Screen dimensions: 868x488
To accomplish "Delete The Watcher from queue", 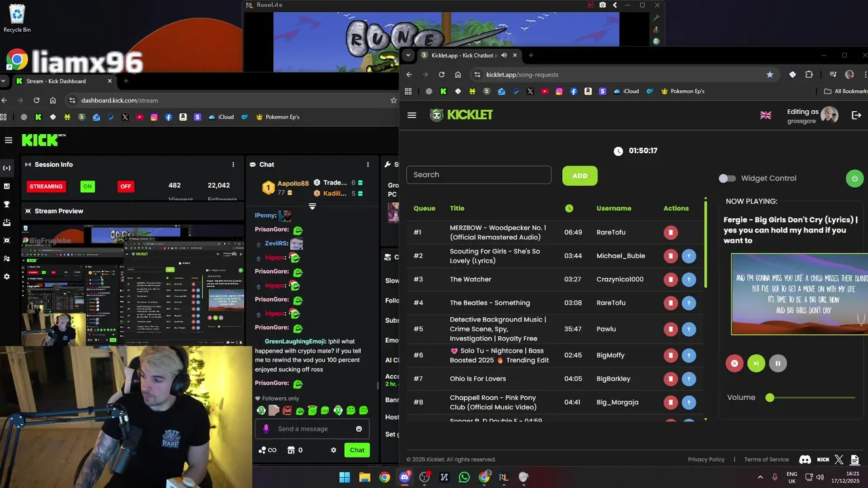I will [x=670, y=279].
